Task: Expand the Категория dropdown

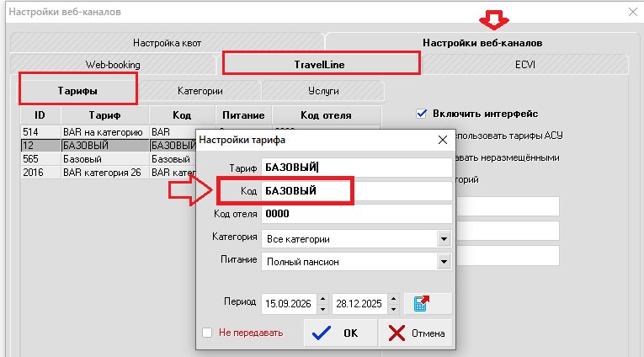Action: [x=444, y=238]
